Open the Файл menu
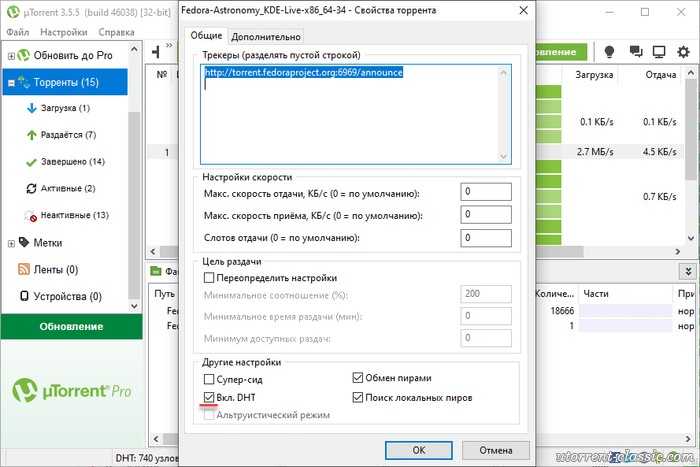Screen dimensions: 700x467 click(18, 32)
